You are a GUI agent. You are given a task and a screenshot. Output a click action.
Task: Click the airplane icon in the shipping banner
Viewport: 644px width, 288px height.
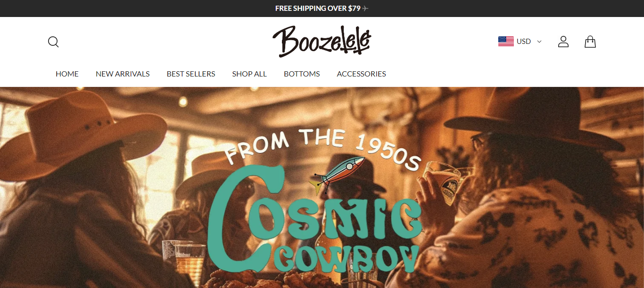click(365, 8)
